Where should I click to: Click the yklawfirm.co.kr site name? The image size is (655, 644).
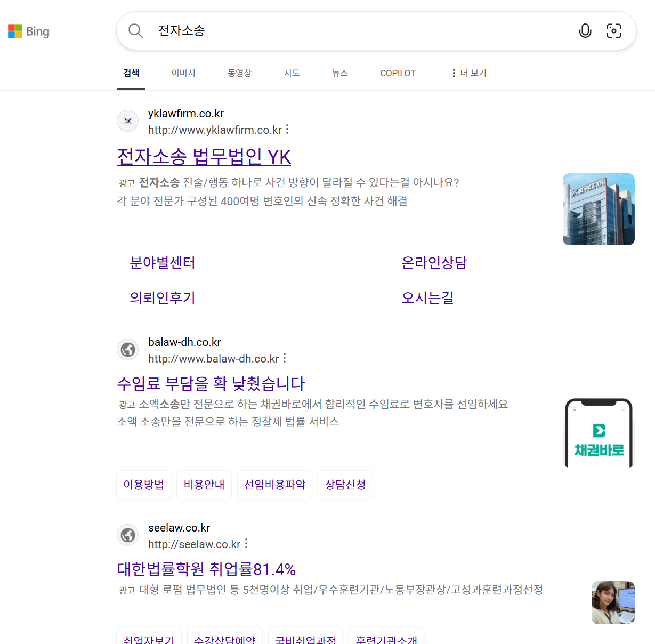click(186, 114)
